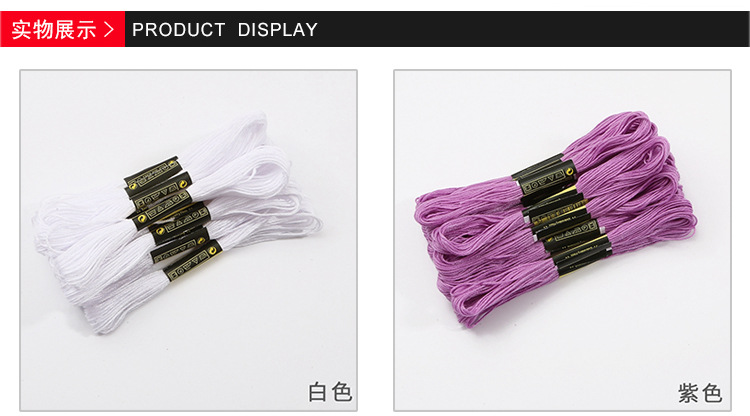This screenshot has width=750, height=416.
Task: Click the lowest black label on white skeins
Action: tap(192, 262)
